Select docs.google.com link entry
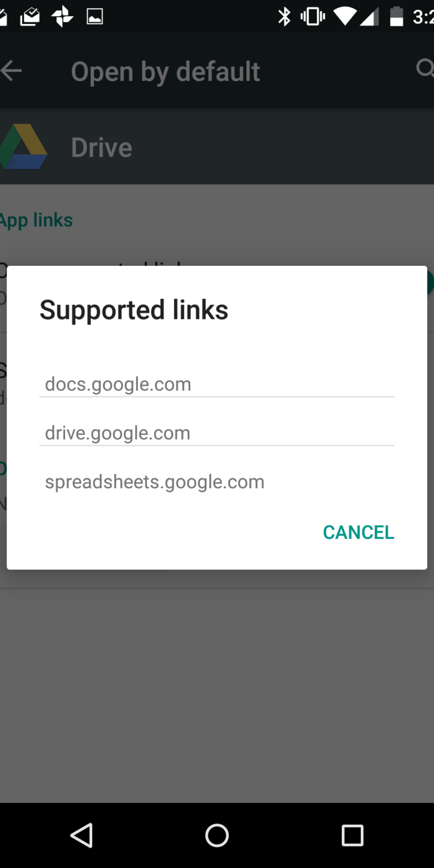Image resolution: width=434 pixels, height=868 pixels. (217, 384)
